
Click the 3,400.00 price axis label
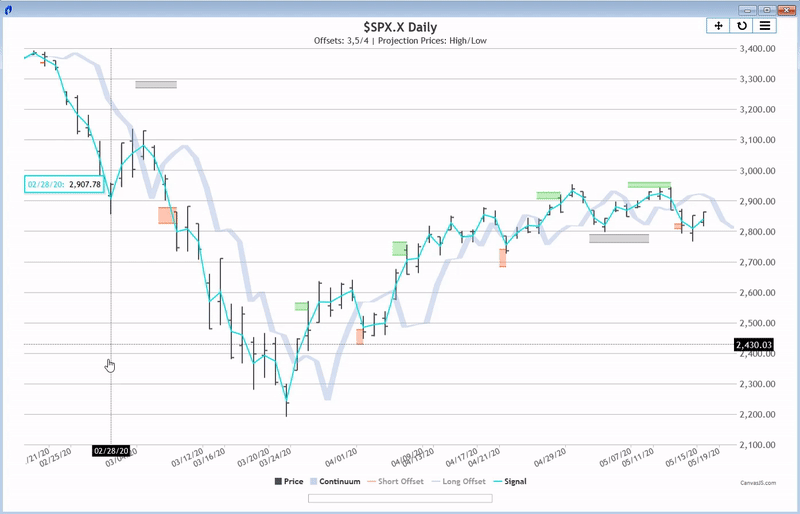tap(758, 48)
